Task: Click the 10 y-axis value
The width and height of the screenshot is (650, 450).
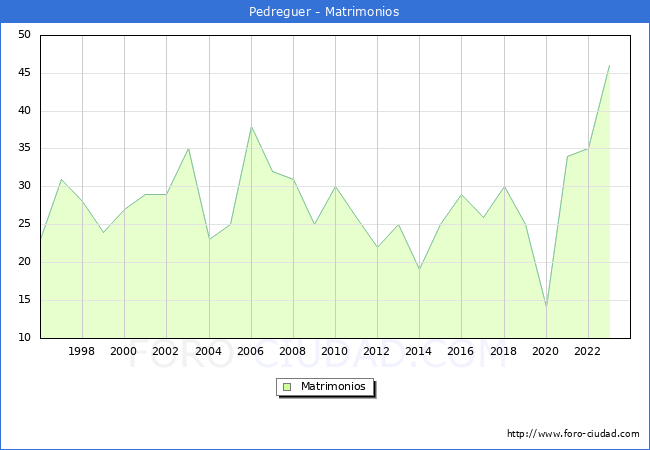Action: (24, 337)
